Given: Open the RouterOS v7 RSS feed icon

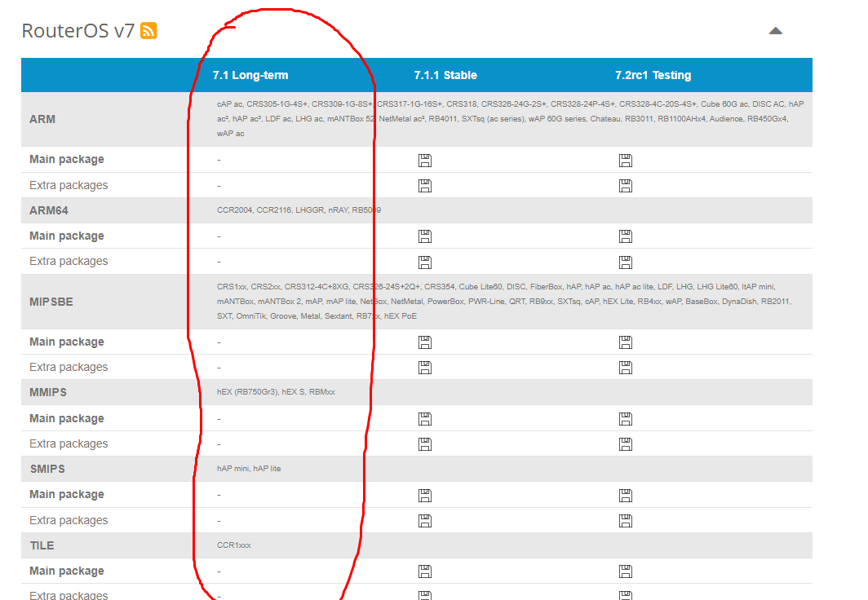Looking at the screenshot, I should point(148,30).
